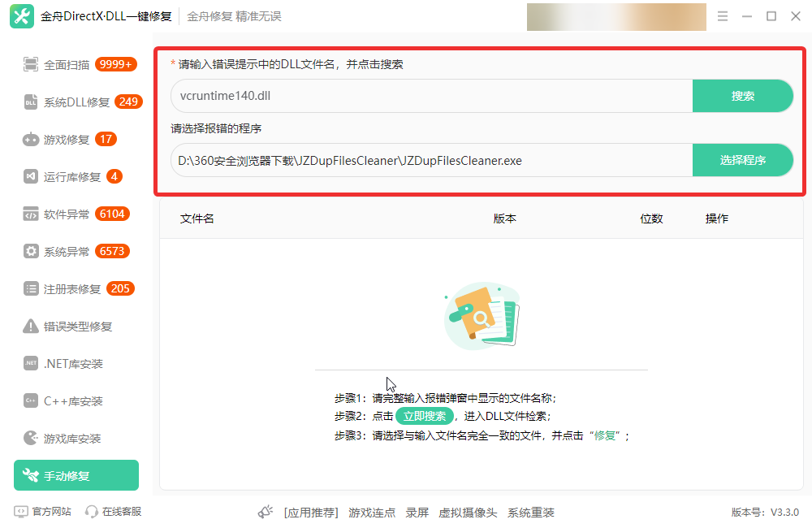Click the 249 badge on DLL repair
This screenshot has width=812, height=528.
tap(128, 102)
